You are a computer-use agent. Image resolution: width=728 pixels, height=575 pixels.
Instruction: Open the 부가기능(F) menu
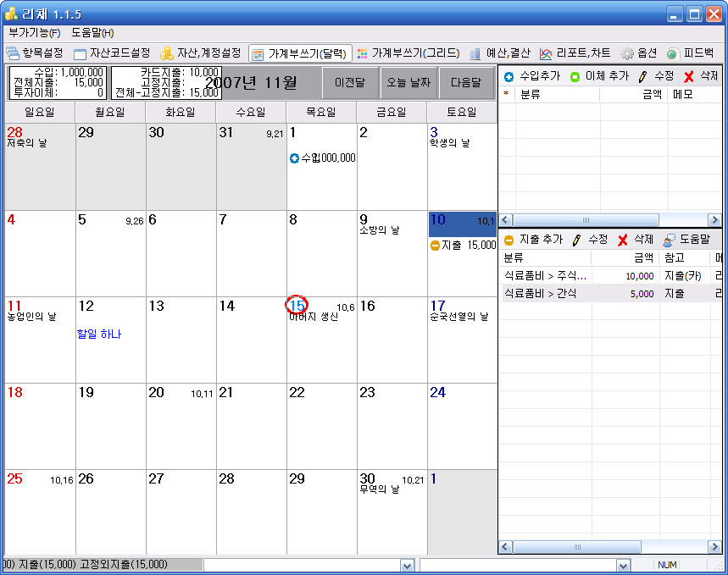point(35,32)
